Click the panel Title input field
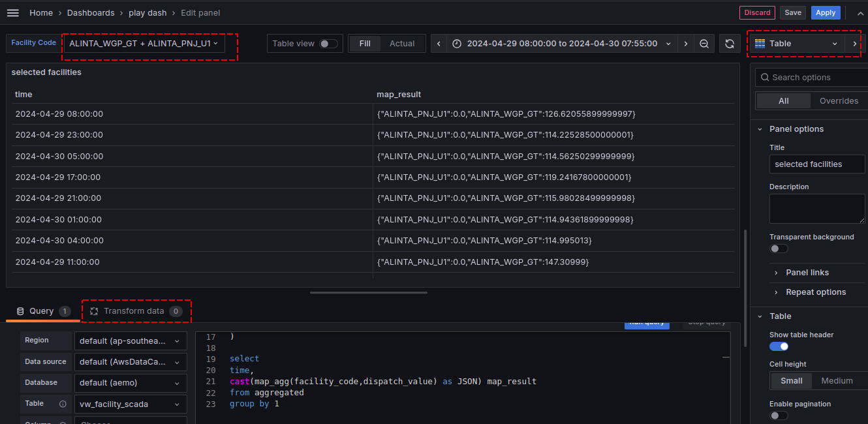Image resolution: width=868 pixels, height=424 pixels. tap(817, 164)
